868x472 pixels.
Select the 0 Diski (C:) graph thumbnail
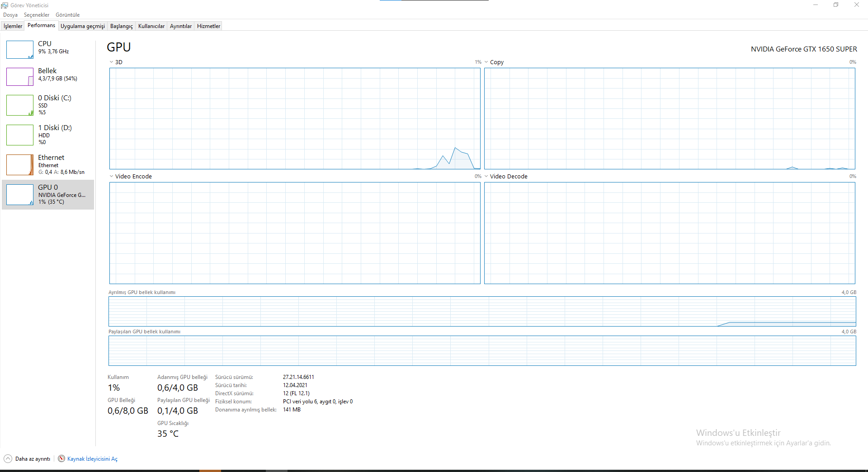coord(20,105)
